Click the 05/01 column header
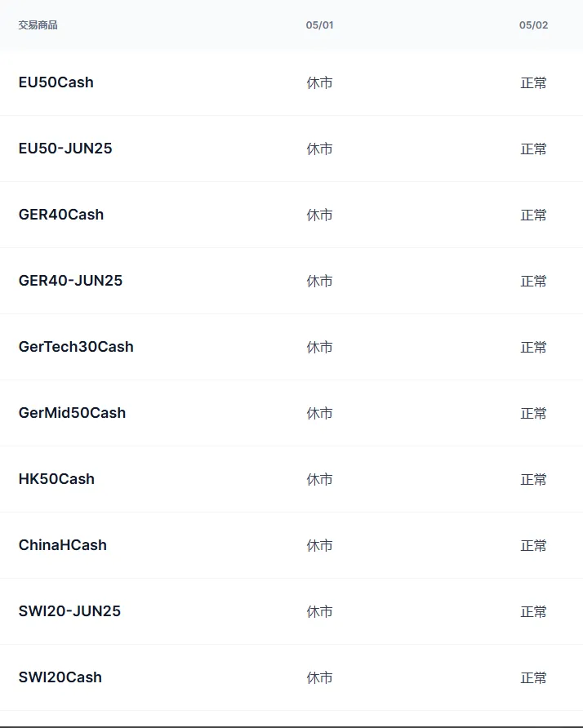Image resolution: width=583 pixels, height=728 pixels. (x=319, y=25)
